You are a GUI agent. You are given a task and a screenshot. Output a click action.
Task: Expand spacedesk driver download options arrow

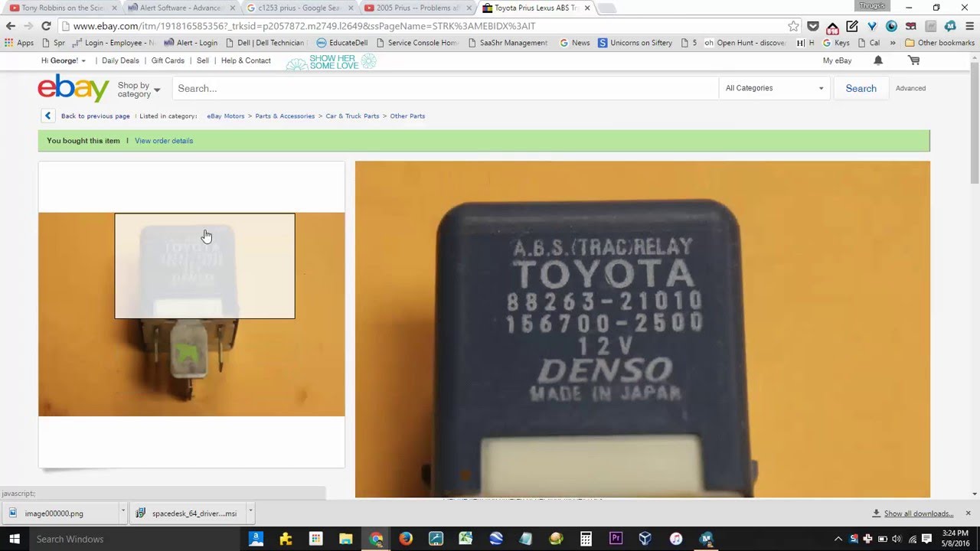(x=250, y=513)
